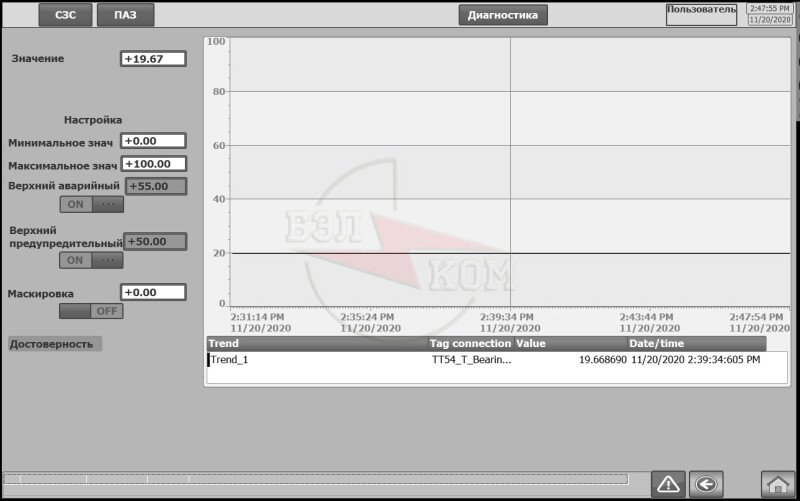Toggle the Верхний аварийный ON switch
This screenshot has height=501, width=800.
pyautogui.click(x=91, y=205)
